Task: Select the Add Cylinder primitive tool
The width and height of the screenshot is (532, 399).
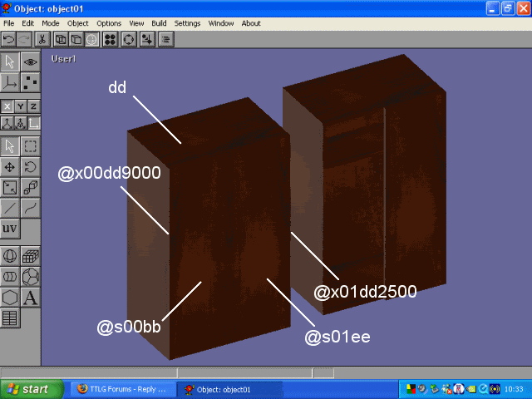Action: coord(10,277)
